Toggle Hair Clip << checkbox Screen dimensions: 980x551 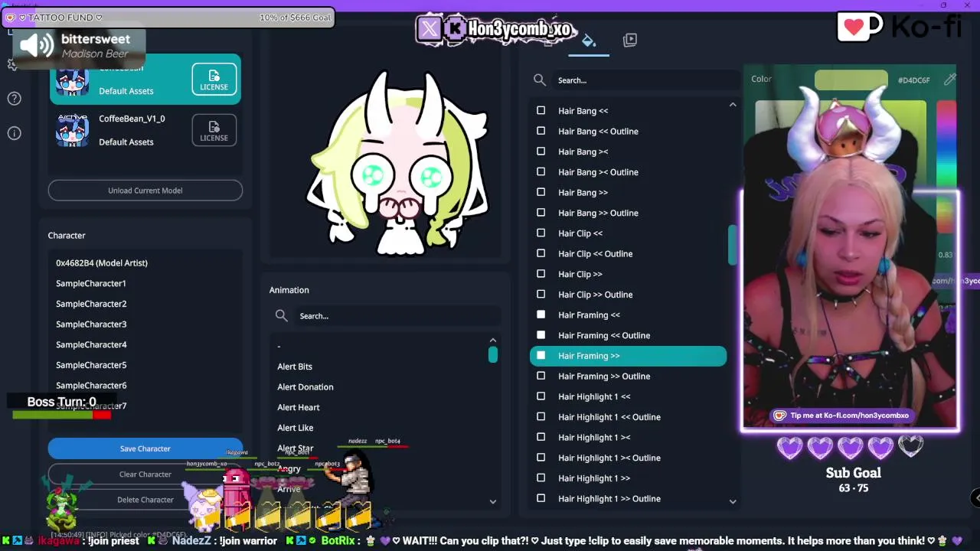[x=541, y=233]
